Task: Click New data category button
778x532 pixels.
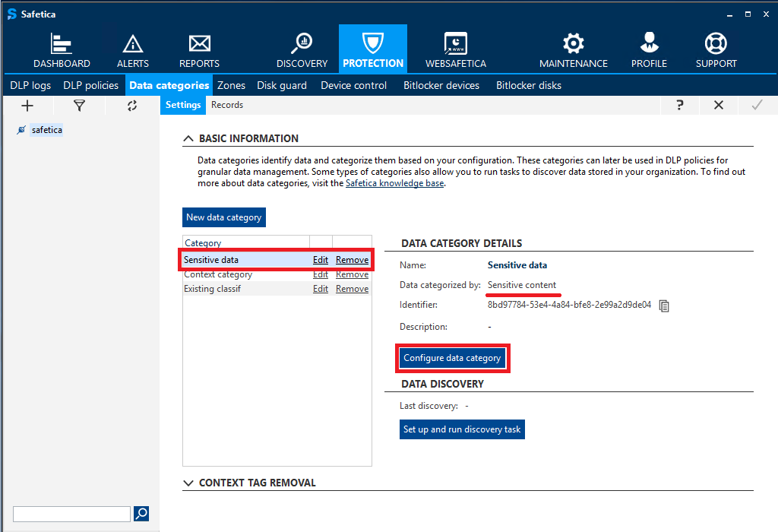Action: click(x=224, y=217)
